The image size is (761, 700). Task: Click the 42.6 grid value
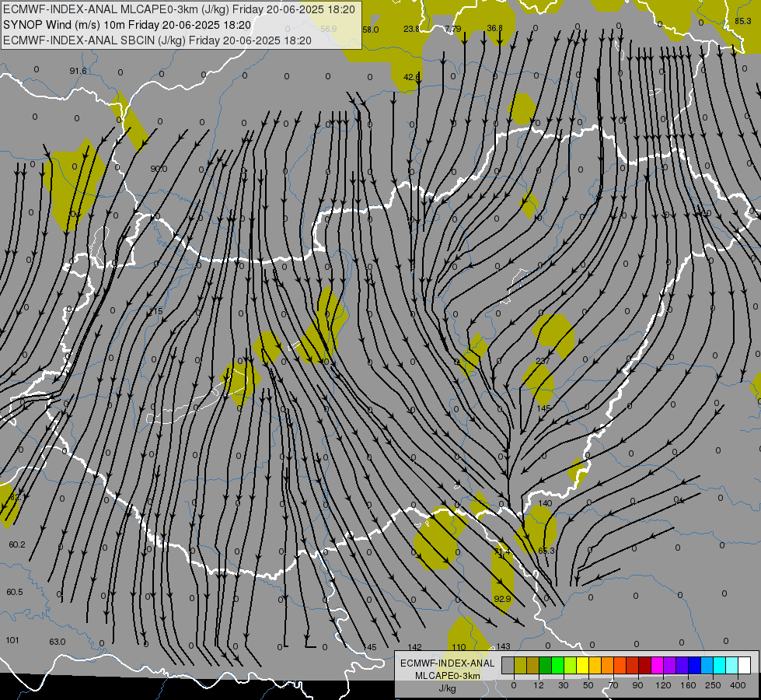(411, 77)
